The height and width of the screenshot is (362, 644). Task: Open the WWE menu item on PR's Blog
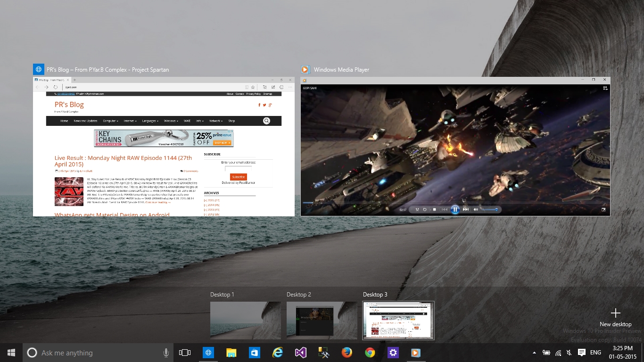click(187, 121)
